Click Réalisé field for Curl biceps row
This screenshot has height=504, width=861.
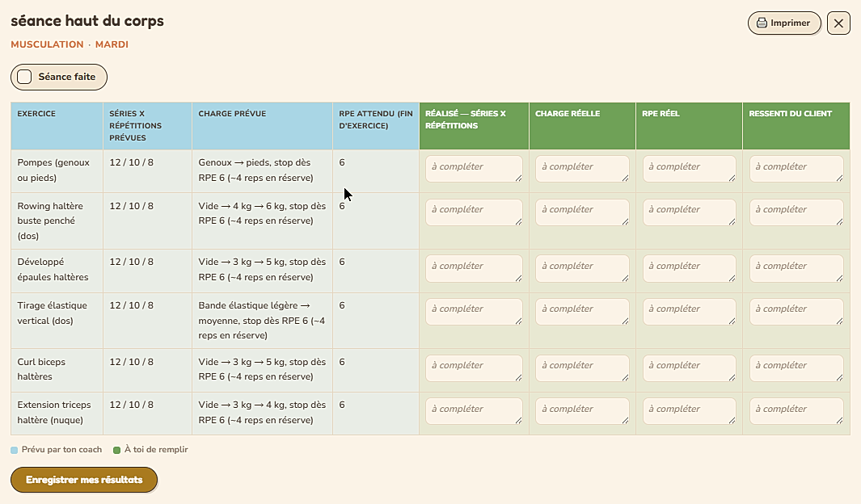[474, 368]
